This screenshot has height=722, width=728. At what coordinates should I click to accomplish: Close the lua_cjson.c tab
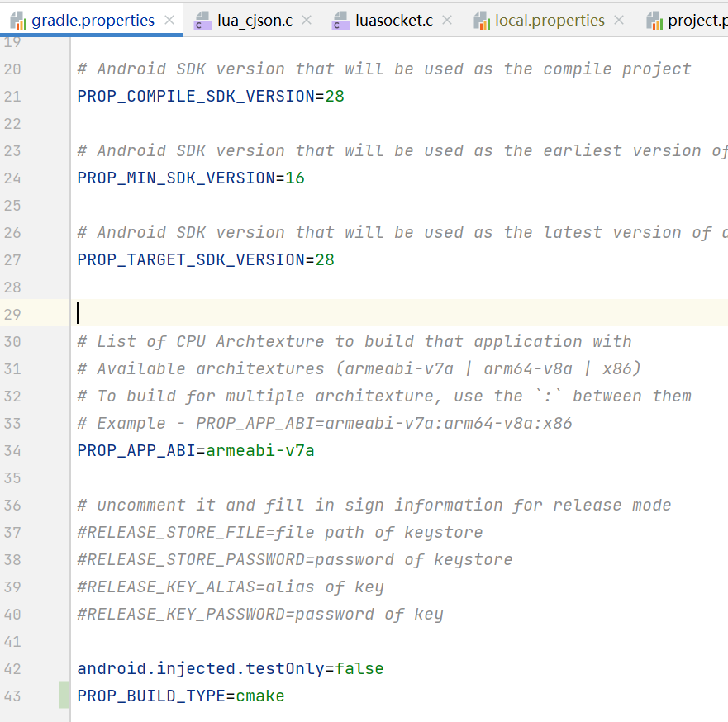pyautogui.click(x=308, y=21)
